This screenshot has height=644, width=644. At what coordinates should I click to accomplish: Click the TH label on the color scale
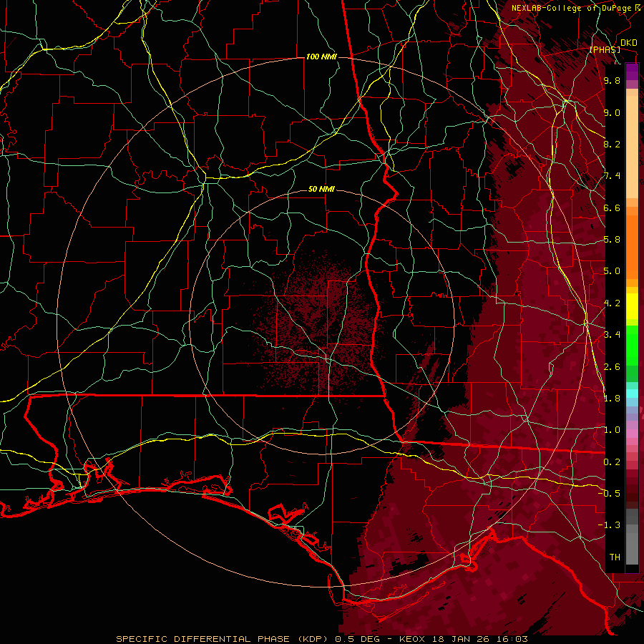[x=615, y=557]
